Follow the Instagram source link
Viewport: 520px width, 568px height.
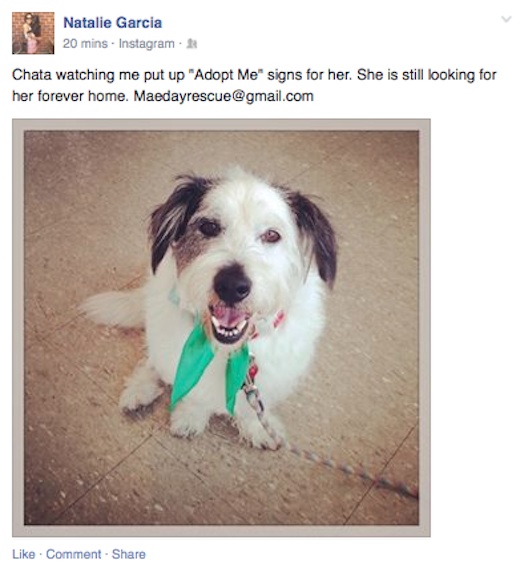tap(146, 44)
